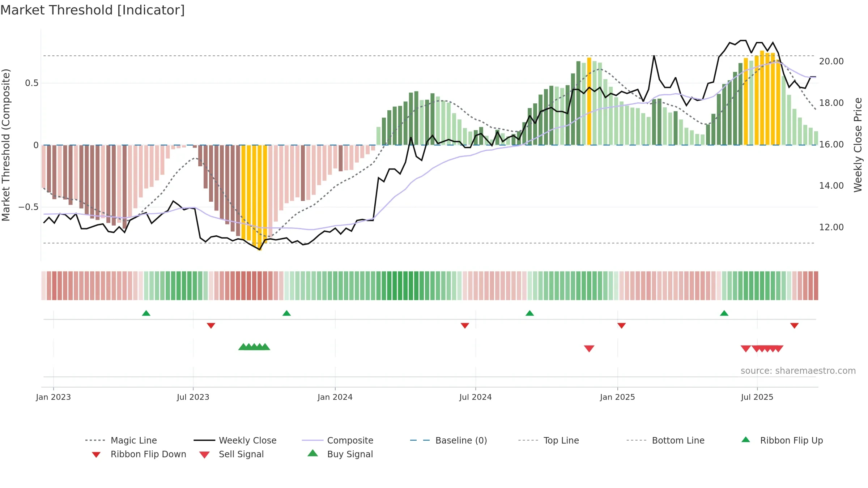Toggle the Top Line legend entry
The image size is (868, 488).
(548, 440)
